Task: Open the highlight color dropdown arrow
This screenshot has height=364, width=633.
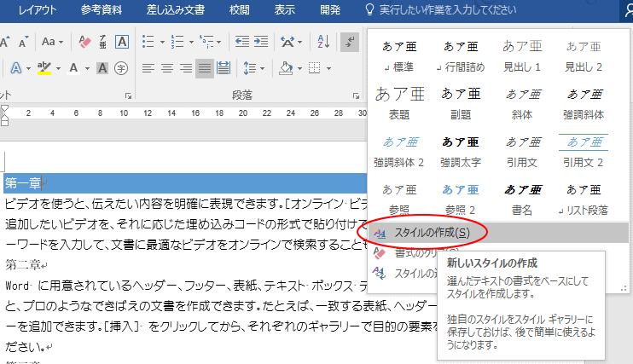Action: (58, 68)
